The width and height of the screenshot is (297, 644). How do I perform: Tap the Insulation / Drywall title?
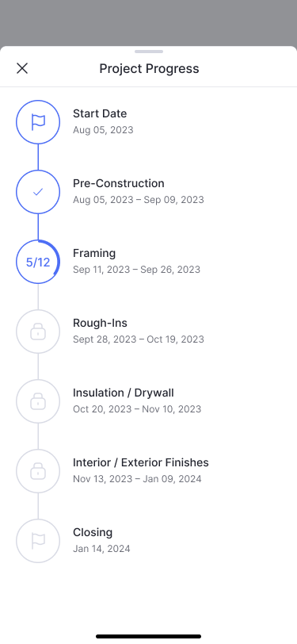(x=124, y=393)
